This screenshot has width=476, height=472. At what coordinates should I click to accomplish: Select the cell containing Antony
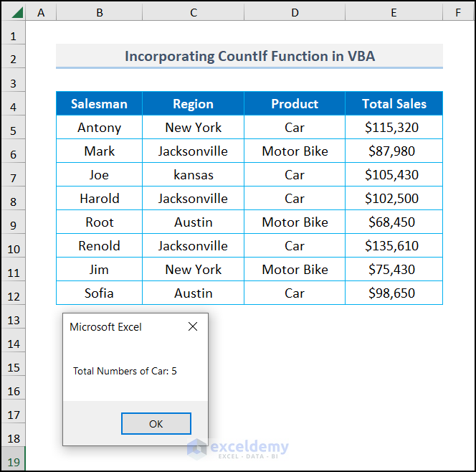99,128
